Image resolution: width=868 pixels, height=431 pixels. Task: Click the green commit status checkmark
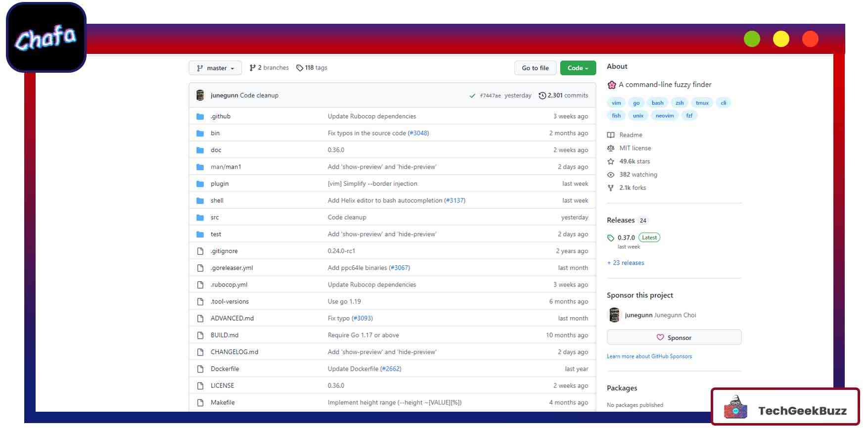point(472,96)
